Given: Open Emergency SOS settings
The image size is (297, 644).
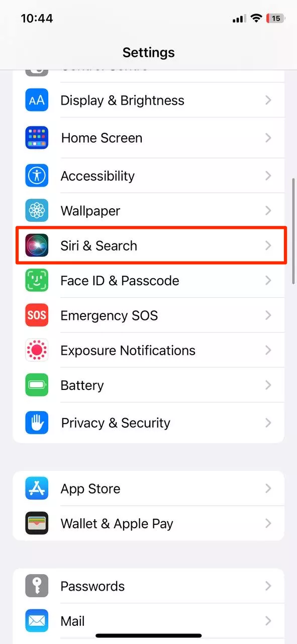Looking at the screenshot, I should point(148,315).
